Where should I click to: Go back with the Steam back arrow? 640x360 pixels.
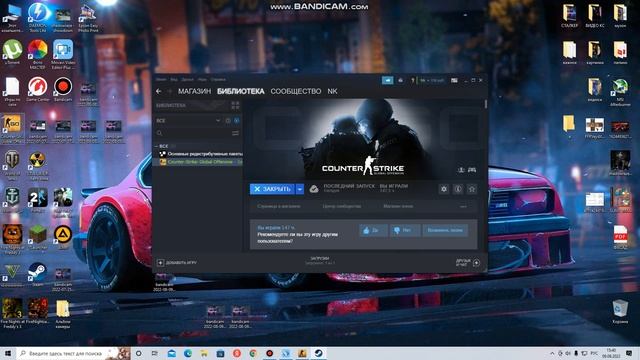pos(159,91)
